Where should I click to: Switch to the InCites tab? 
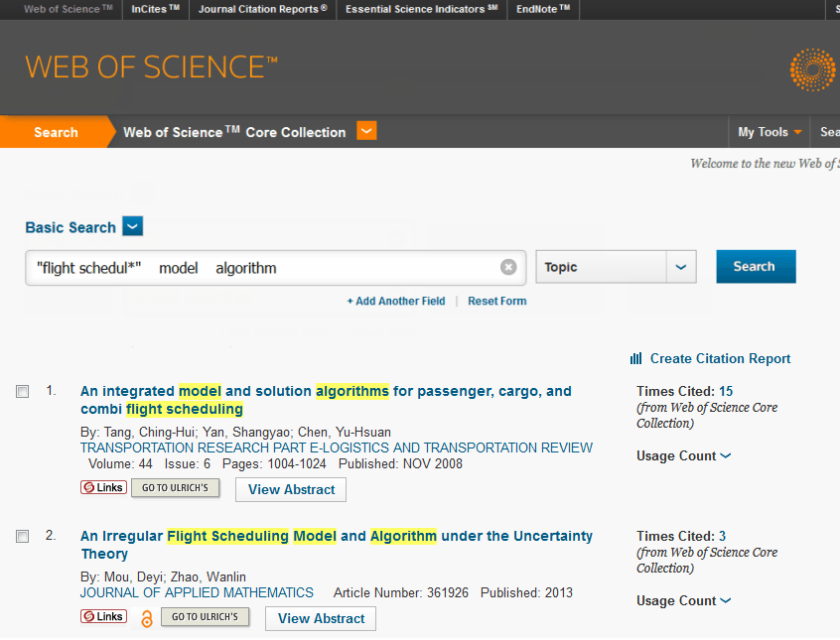[155, 9]
